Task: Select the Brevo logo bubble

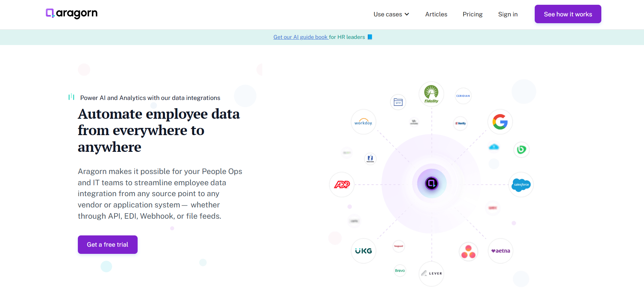Action: pyautogui.click(x=400, y=271)
